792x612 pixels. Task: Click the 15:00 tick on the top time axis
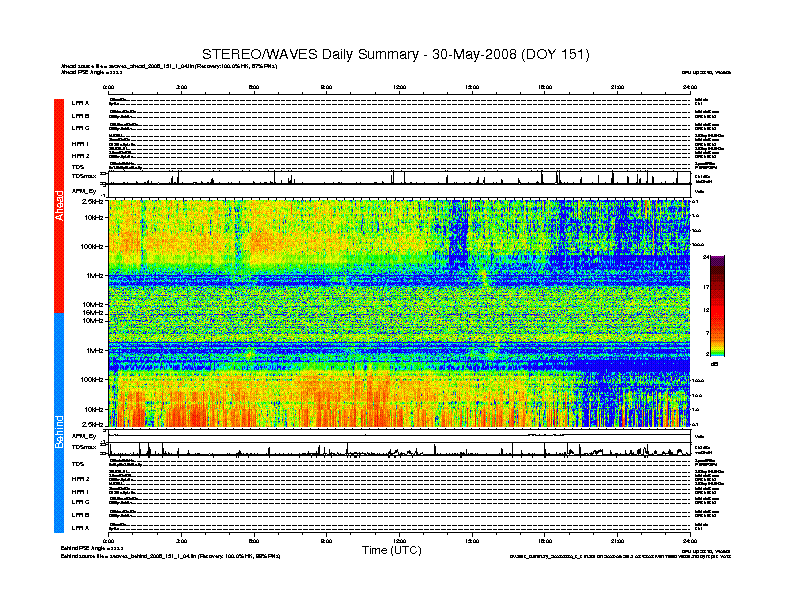[x=472, y=87]
